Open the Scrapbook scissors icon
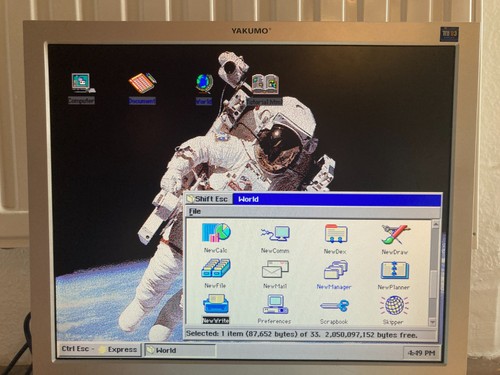Viewport: 500px width, 375px height. pyautogui.click(x=334, y=306)
